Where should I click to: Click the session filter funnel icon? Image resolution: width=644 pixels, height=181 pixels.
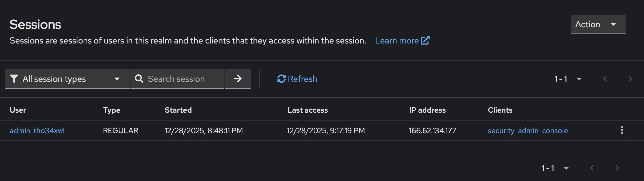(14, 79)
